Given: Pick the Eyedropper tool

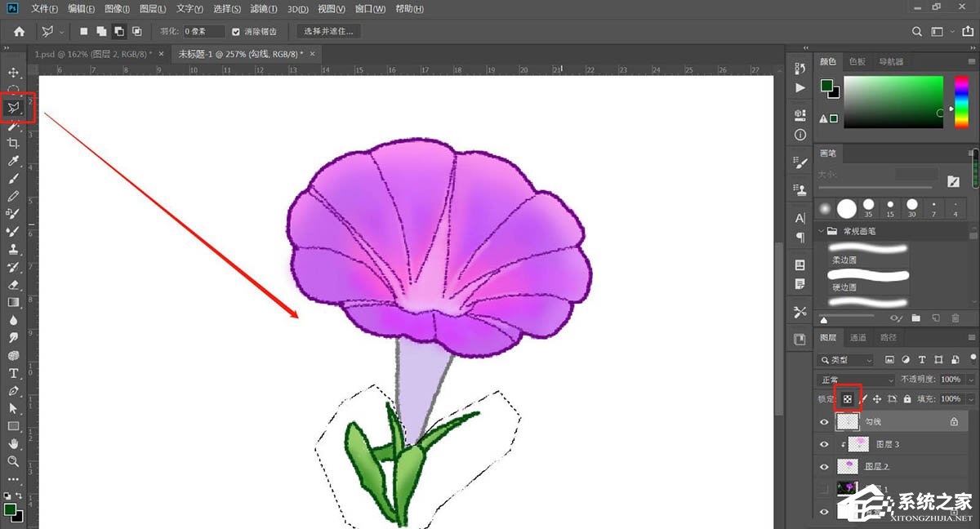Looking at the screenshot, I should click(x=14, y=162).
